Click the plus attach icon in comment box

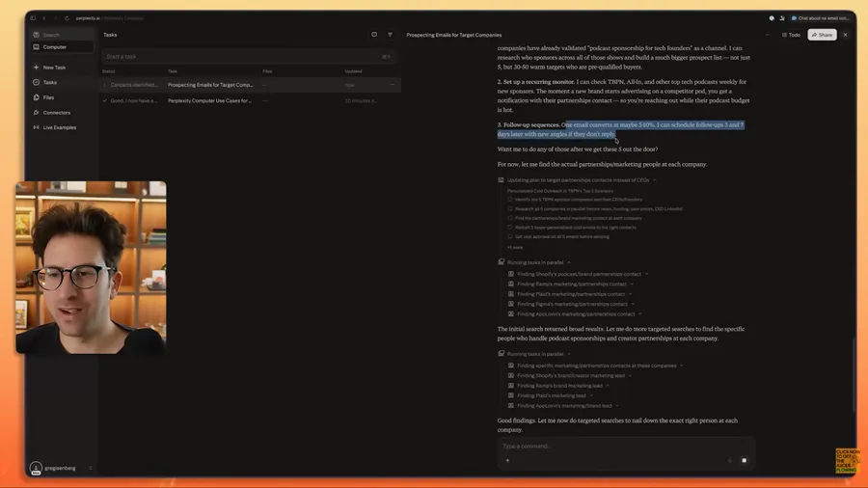(507, 460)
